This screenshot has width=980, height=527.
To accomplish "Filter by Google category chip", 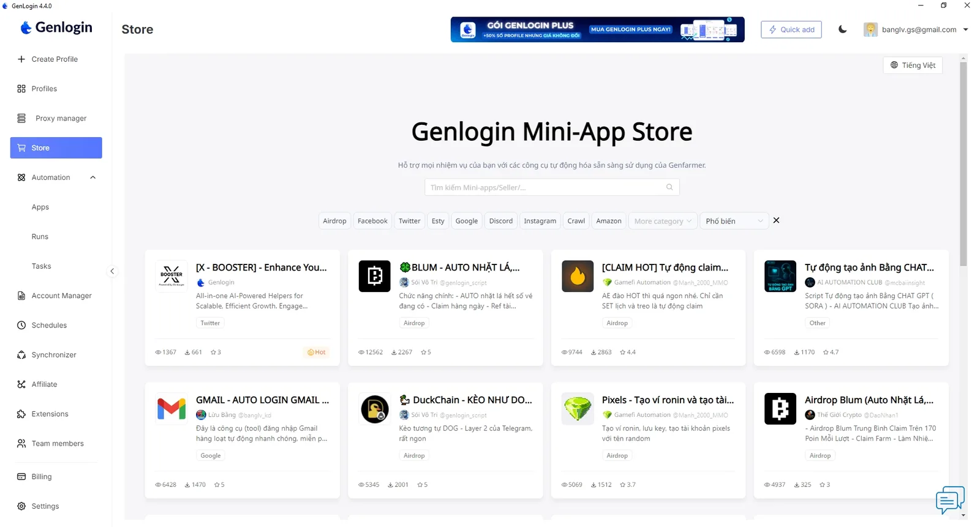I will pos(467,221).
